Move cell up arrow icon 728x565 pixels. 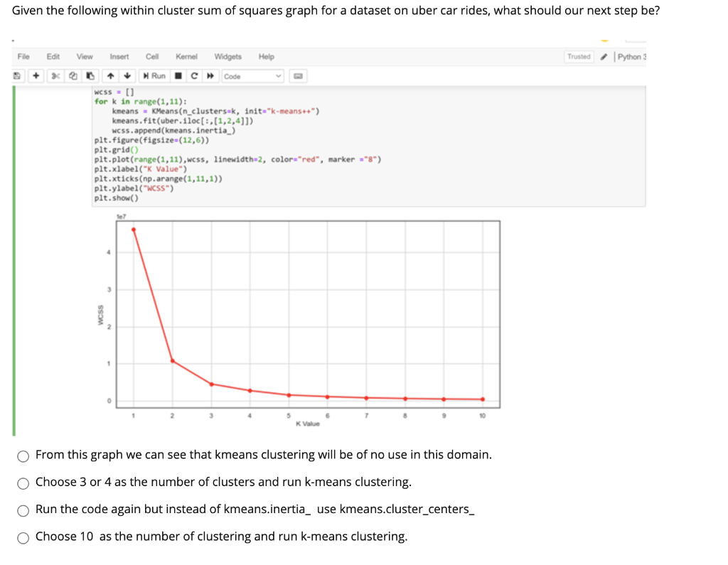[110, 75]
